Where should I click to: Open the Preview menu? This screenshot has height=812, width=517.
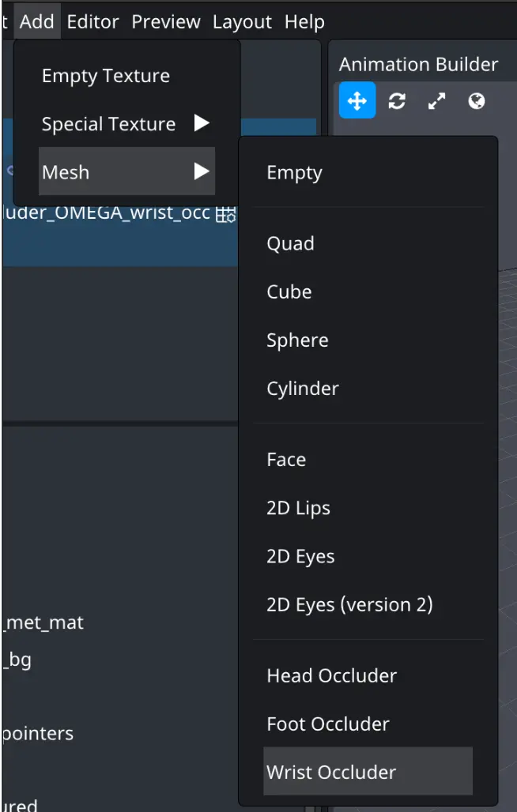tap(166, 22)
